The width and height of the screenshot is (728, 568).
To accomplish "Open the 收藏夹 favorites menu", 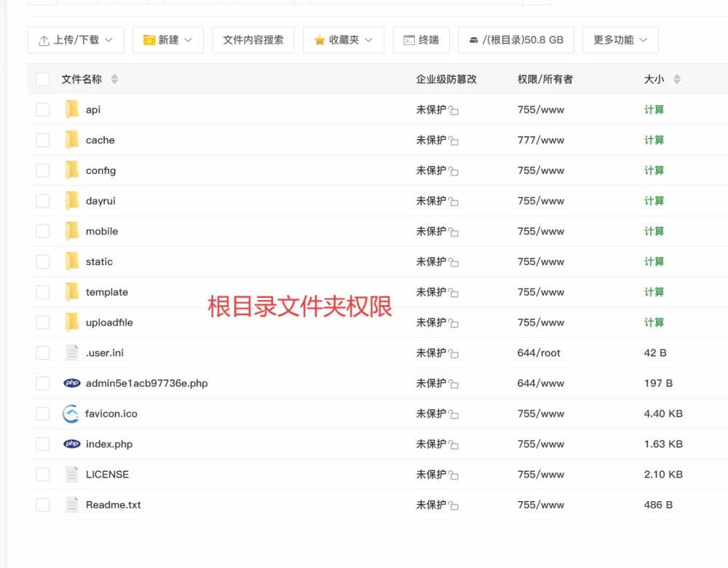I will point(343,40).
